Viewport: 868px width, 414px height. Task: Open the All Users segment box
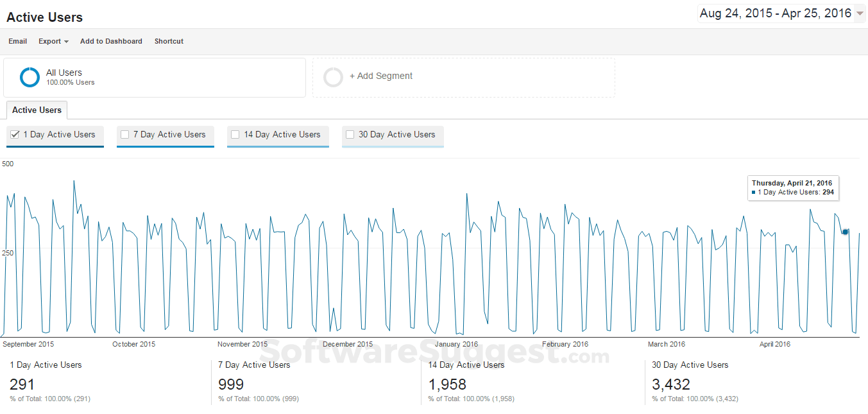[x=154, y=78]
